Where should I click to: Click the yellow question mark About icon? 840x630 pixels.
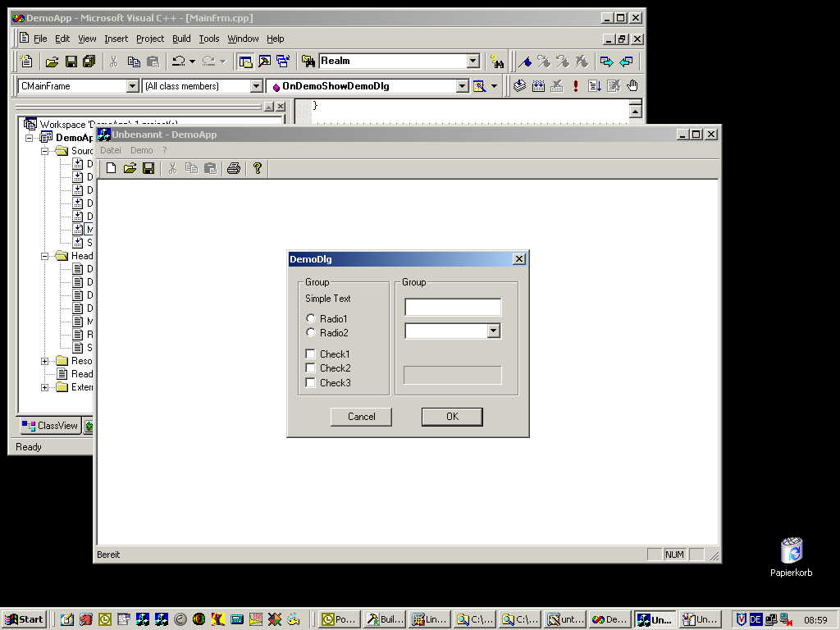[257, 168]
